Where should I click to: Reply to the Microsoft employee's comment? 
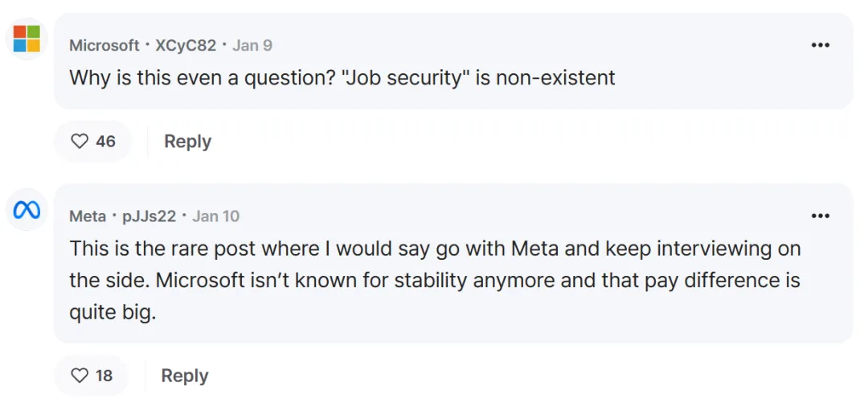[x=187, y=142]
